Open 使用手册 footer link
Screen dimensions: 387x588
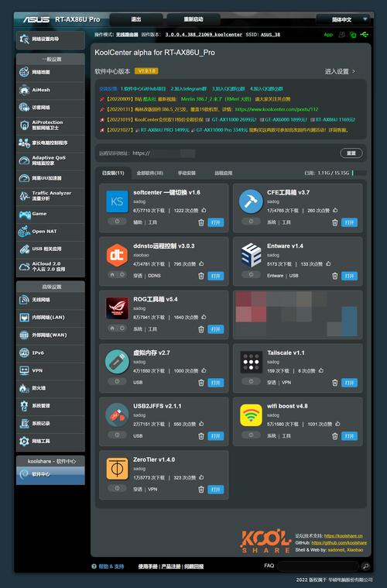(148, 566)
